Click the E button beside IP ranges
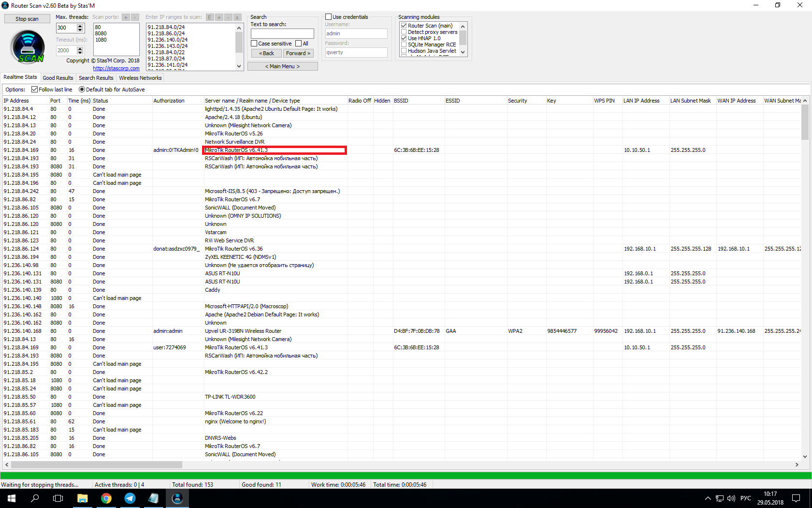This screenshot has height=508, width=812. coord(210,17)
